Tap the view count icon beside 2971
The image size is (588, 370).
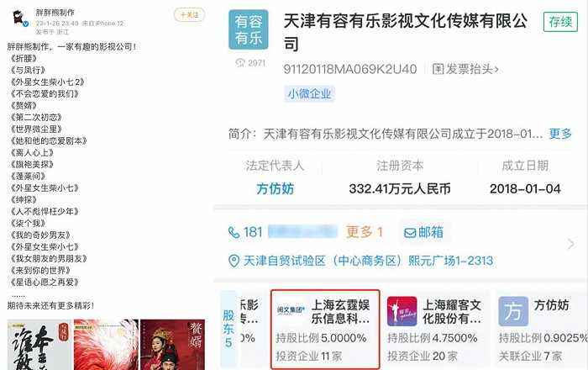[240, 63]
